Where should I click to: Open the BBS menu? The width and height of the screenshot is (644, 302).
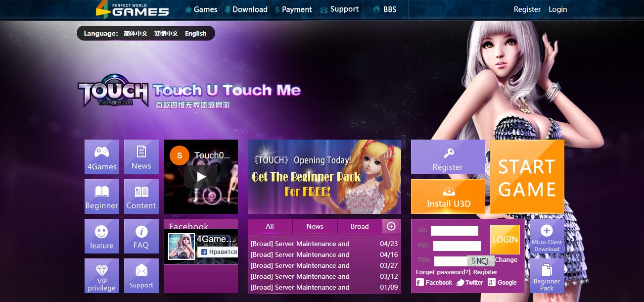tap(384, 9)
